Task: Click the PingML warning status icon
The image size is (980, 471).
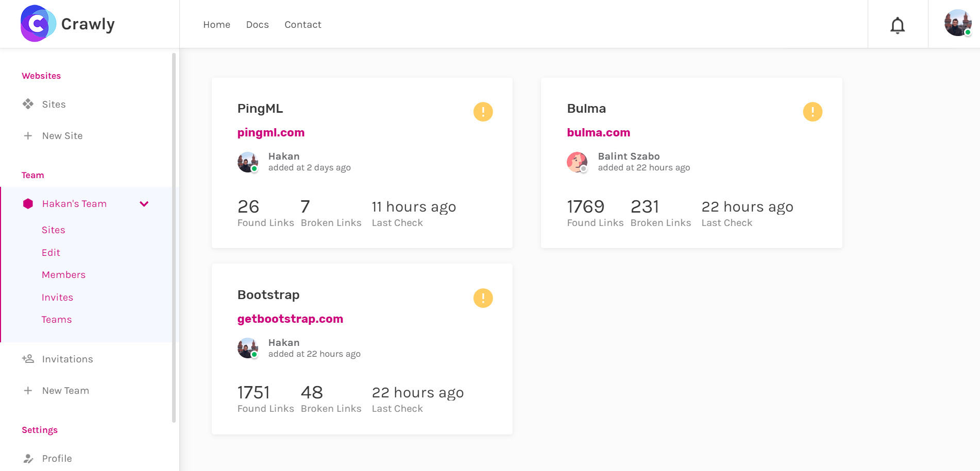Action: point(483,112)
